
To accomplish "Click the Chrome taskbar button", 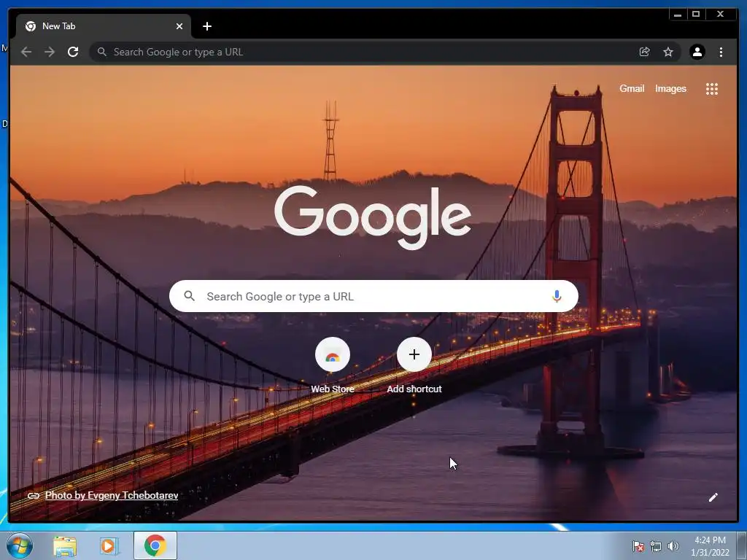I will [x=155, y=545].
